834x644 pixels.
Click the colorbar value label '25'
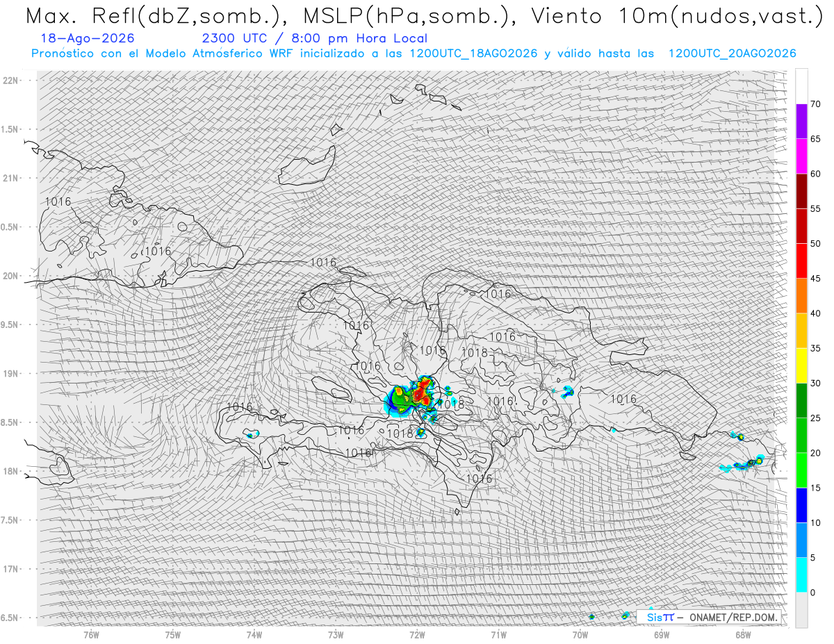[815, 418]
